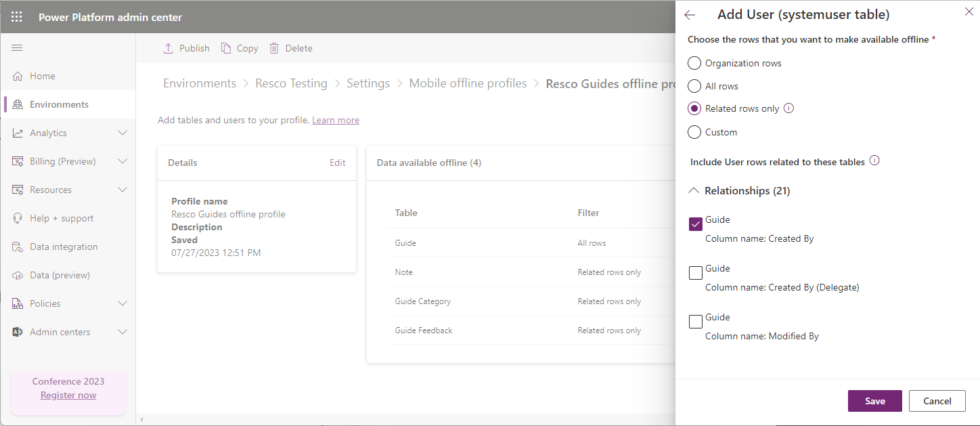Click the Publish toolbar icon

[169, 48]
